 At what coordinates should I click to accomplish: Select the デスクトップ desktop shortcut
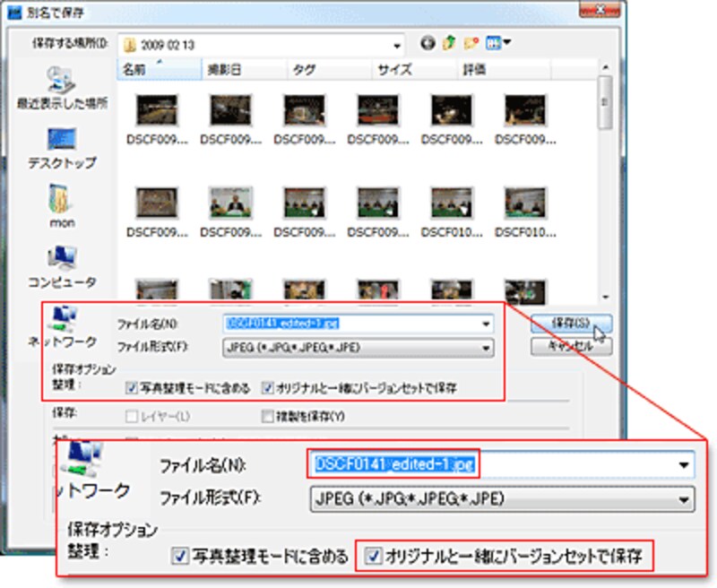coord(62,149)
